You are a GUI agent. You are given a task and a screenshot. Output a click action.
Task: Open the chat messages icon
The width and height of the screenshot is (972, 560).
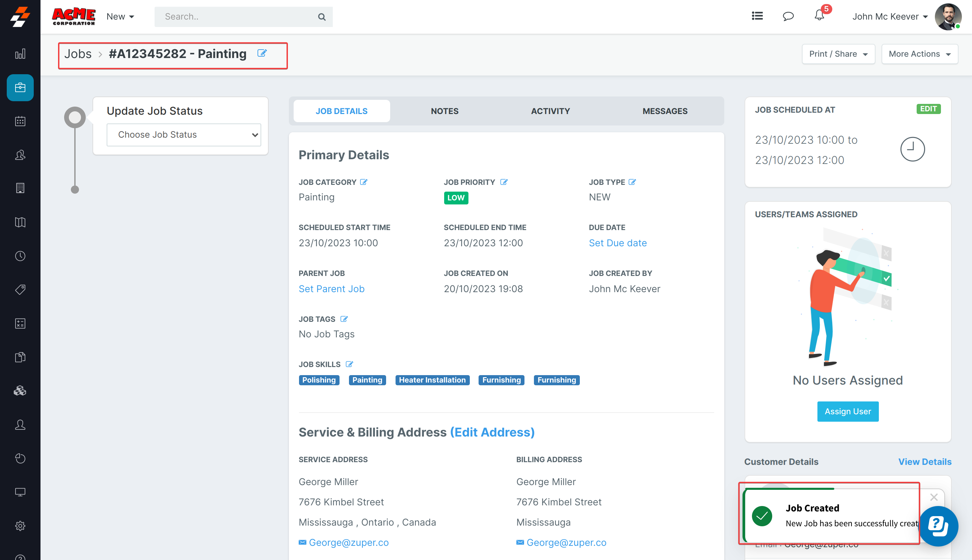(x=788, y=16)
